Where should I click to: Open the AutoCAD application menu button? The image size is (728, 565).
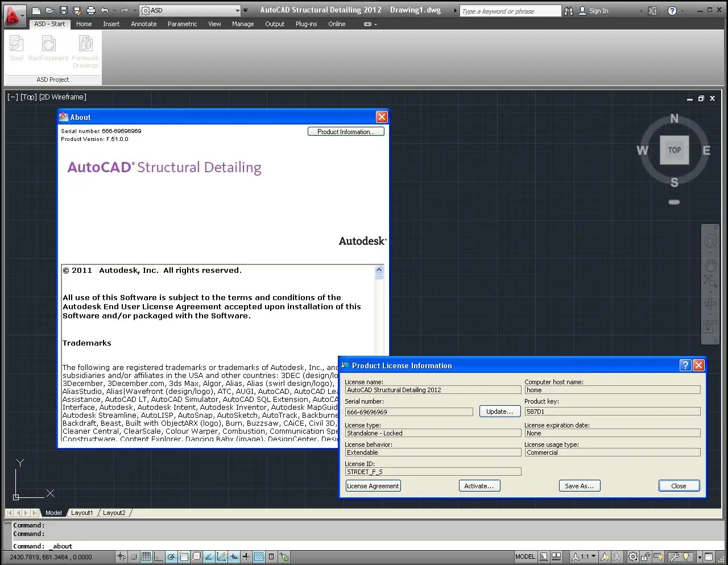pos(14,15)
